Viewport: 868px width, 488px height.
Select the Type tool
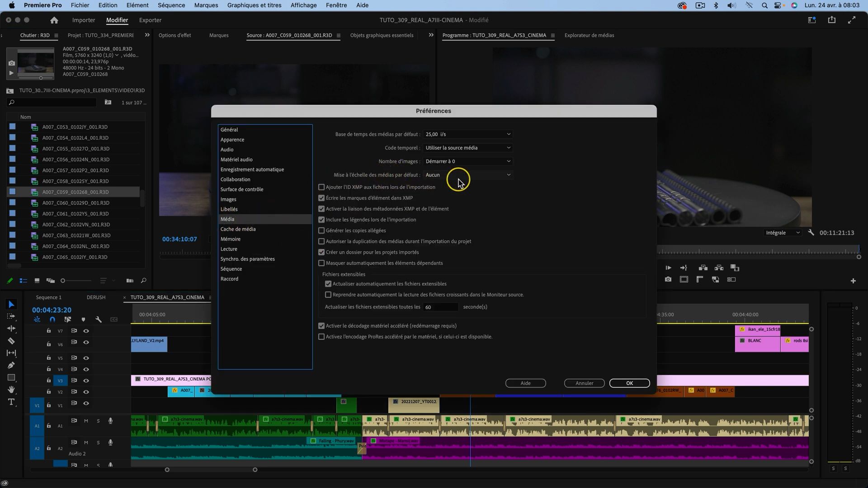pyautogui.click(x=11, y=402)
